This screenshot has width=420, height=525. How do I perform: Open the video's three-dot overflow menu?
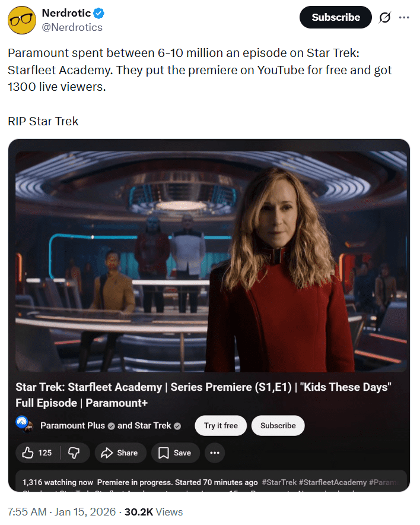(x=214, y=453)
